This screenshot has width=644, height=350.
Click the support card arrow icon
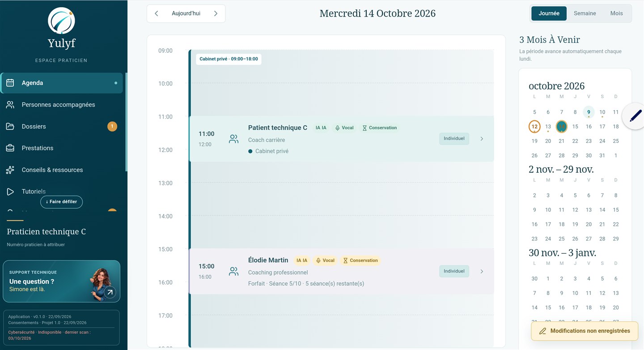110,292
